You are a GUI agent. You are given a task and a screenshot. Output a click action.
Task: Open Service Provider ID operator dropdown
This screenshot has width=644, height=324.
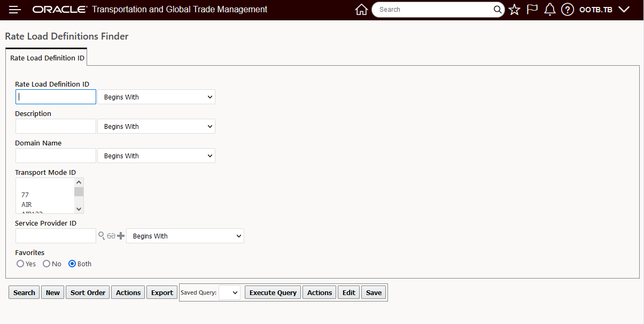(x=185, y=236)
